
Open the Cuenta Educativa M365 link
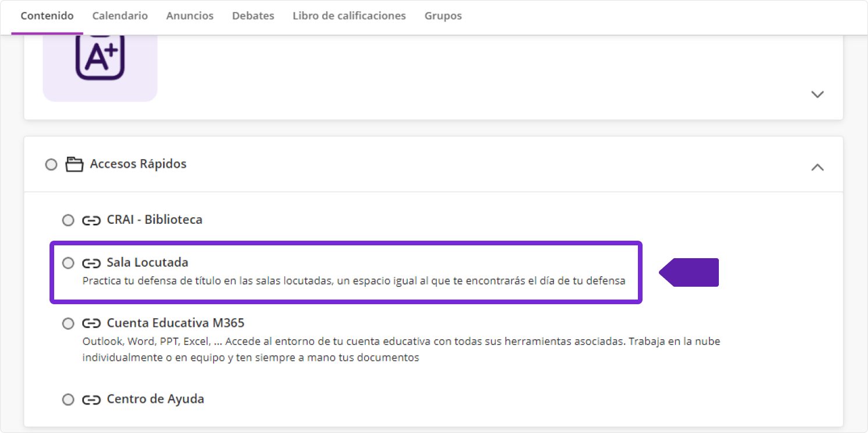[175, 323]
